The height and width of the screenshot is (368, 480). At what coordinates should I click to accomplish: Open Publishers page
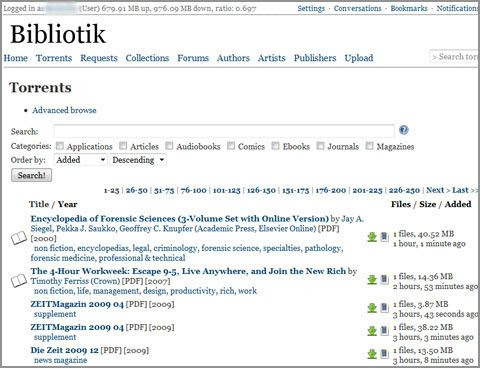315,58
